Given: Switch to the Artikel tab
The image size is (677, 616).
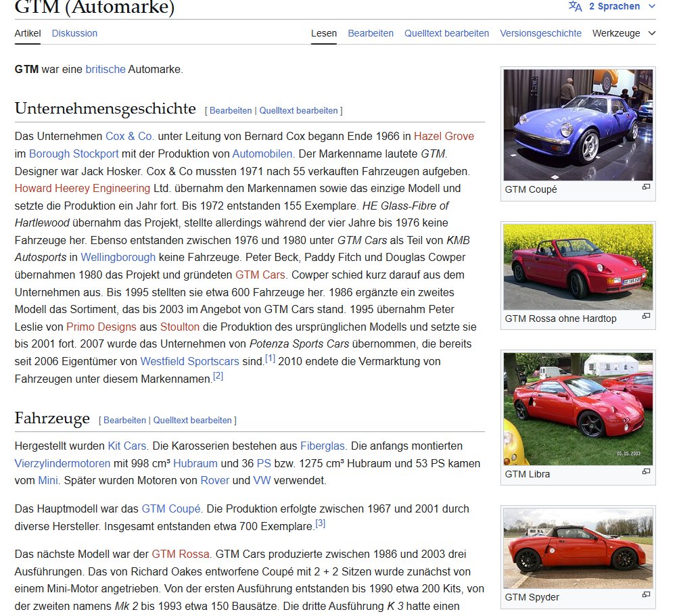Looking at the screenshot, I should tap(28, 33).
